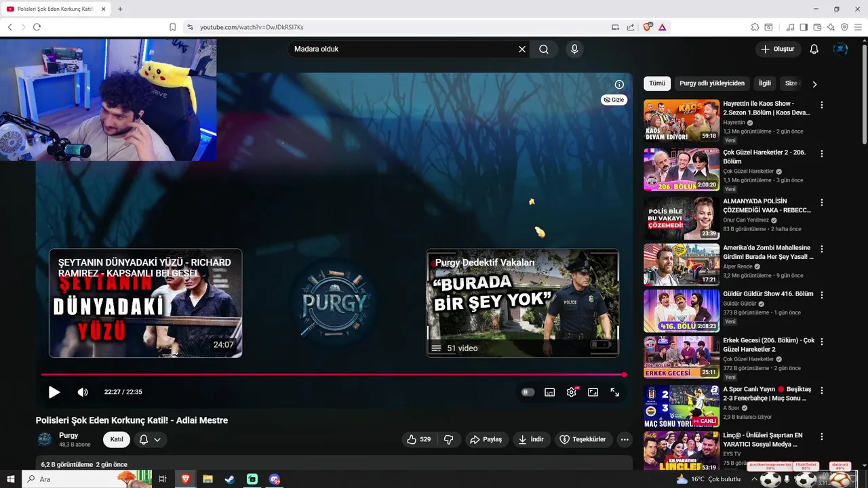The image size is (868, 488).
Task: Open the Şeytanın Dünyadaki Yüzü end card
Action: [x=145, y=303]
